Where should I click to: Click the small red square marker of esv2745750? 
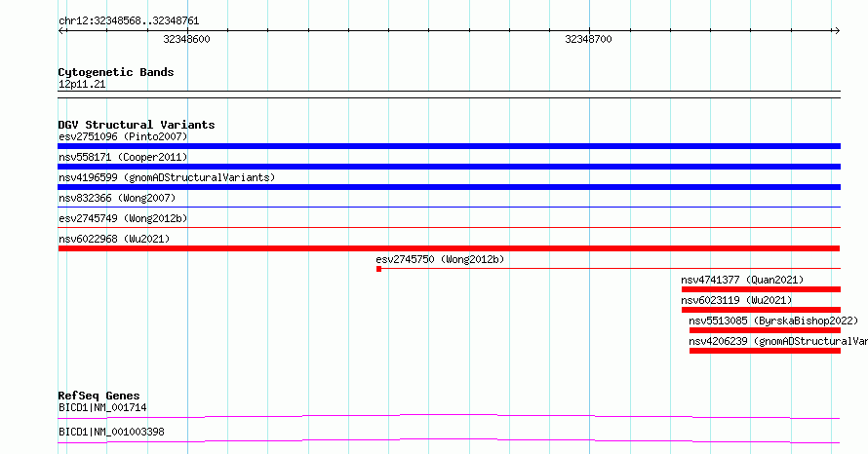pos(378,269)
